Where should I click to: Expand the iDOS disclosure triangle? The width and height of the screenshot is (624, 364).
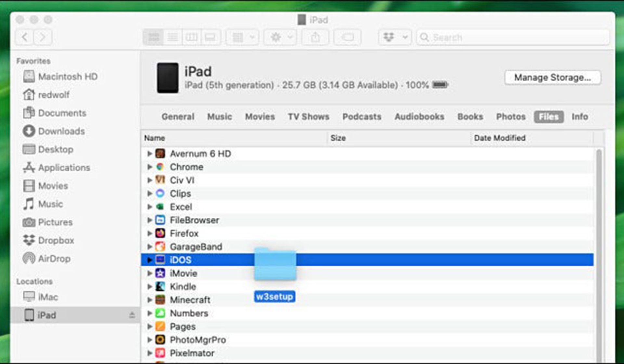click(x=149, y=260)
